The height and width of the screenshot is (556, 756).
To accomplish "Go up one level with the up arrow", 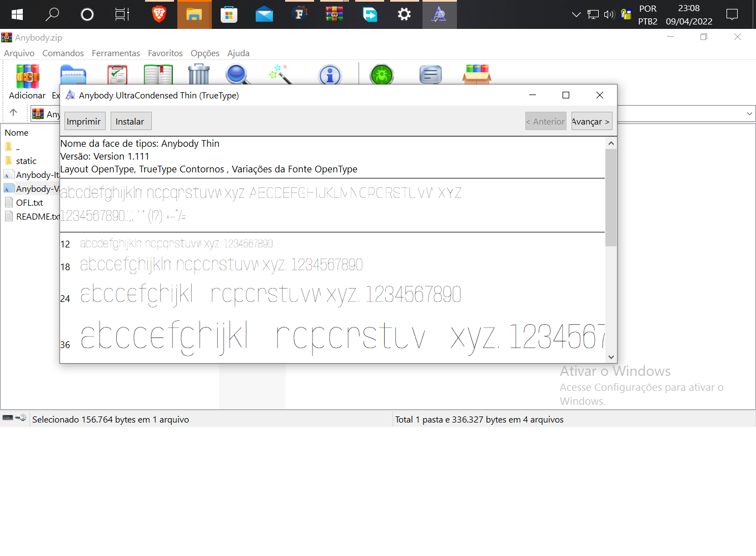I will (13, 112).
